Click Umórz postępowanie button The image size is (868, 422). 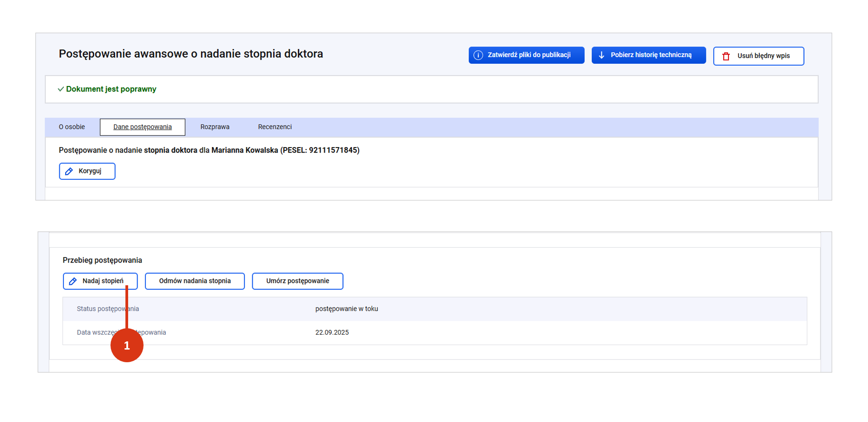[297, 281]
